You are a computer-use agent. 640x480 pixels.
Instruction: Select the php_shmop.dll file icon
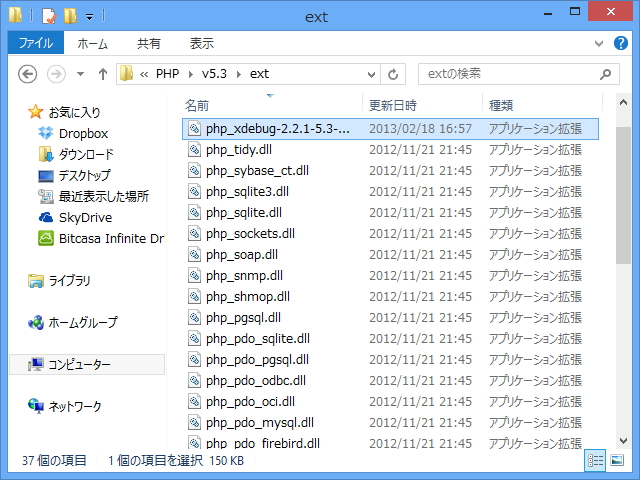click(x=194, y=297)
